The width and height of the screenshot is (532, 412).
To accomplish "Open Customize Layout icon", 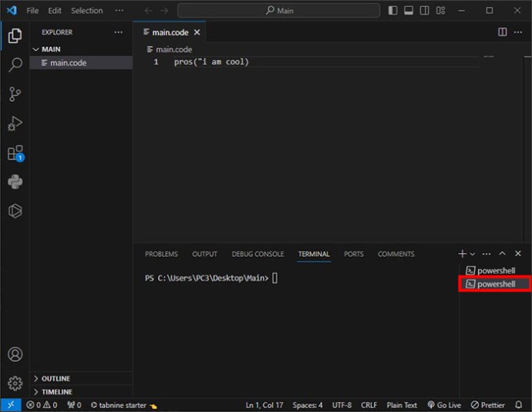I will pos(440,11).
